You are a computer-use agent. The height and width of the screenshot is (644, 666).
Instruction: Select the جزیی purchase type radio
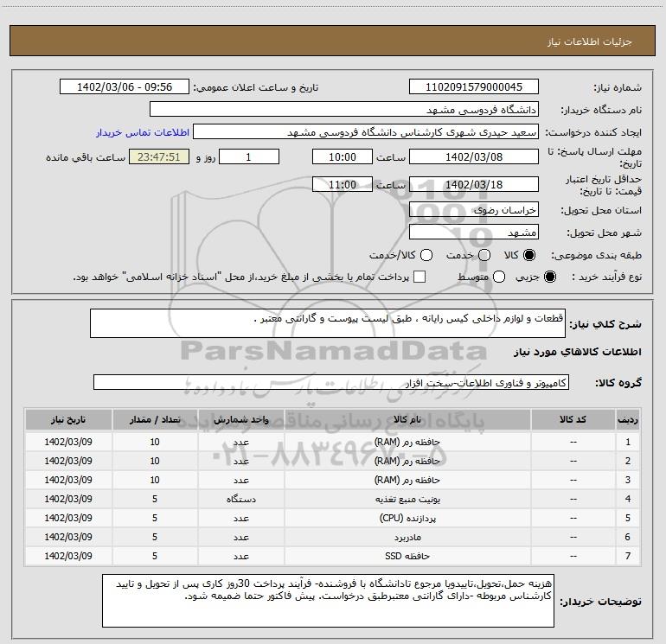550,277
